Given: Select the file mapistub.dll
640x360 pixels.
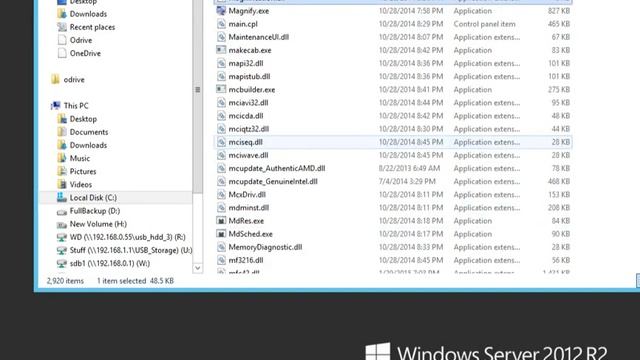Looking at the screenshot, I should coord(249,76).
